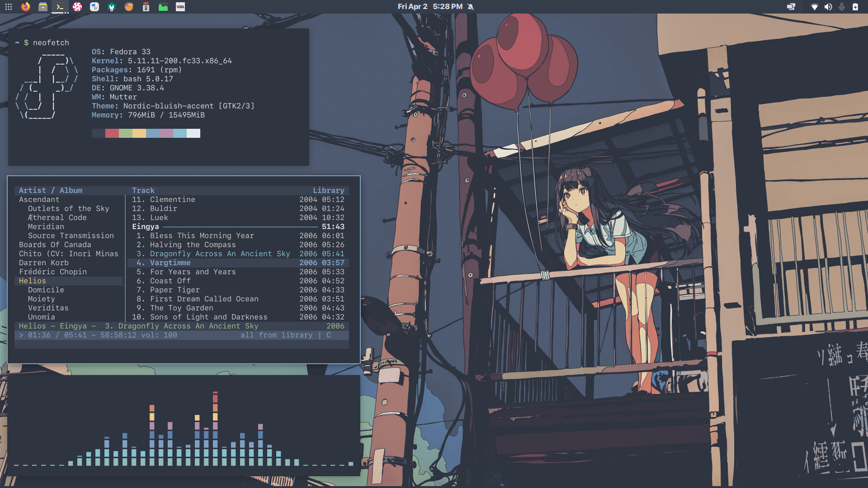This screenshot has height=488, width=868.
Task: Select track For Years and Years
Action: [238, 272]
